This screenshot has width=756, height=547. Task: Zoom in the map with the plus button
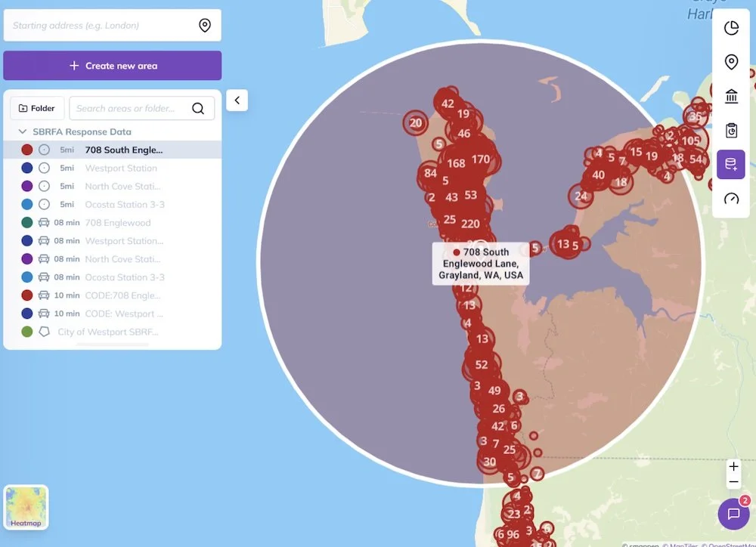click(733, 466)
